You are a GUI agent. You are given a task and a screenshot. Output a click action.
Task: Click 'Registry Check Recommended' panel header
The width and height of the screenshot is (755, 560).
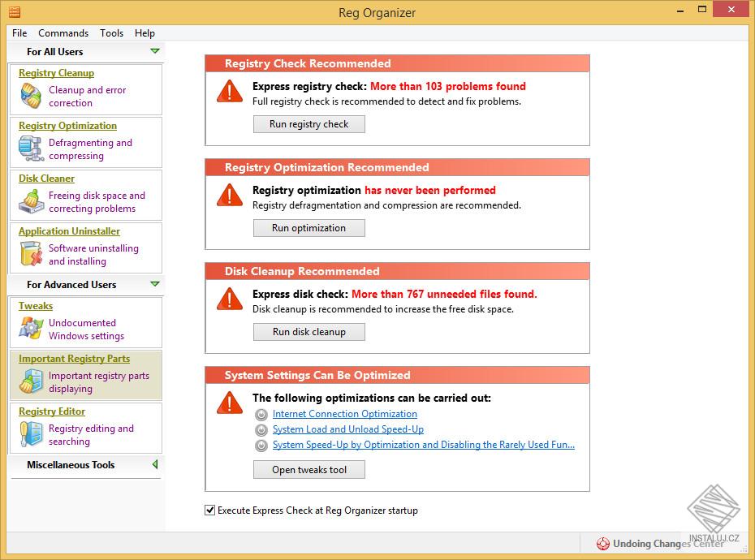[397, 63]
